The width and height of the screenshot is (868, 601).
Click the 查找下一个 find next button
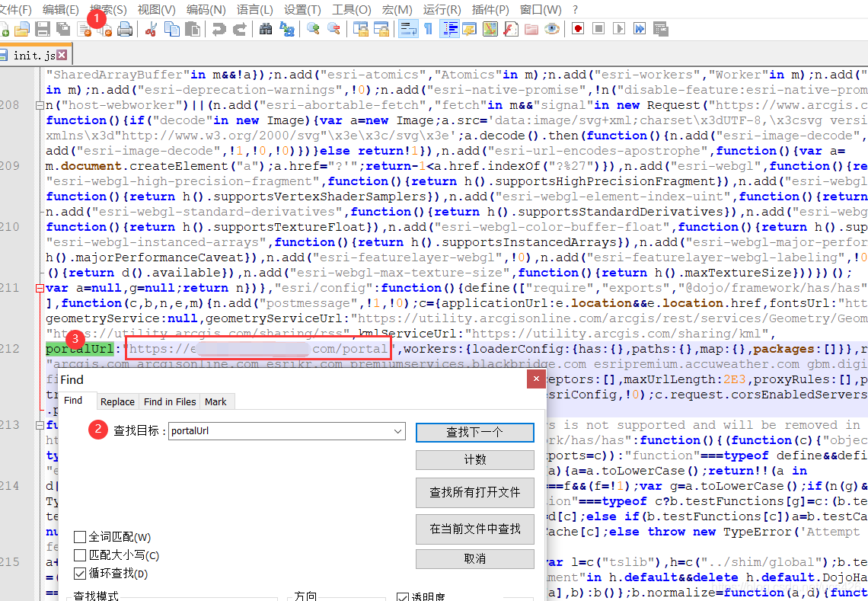(475, 433)
